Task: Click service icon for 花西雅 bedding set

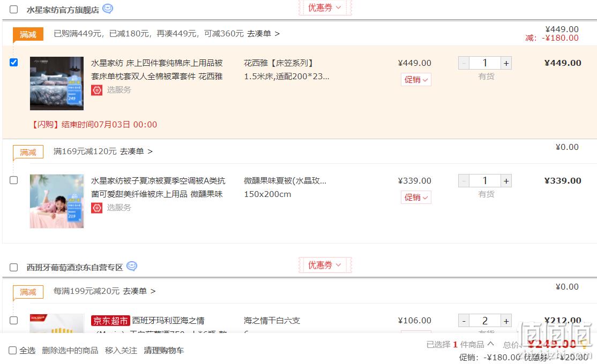Action: [96, 90]
